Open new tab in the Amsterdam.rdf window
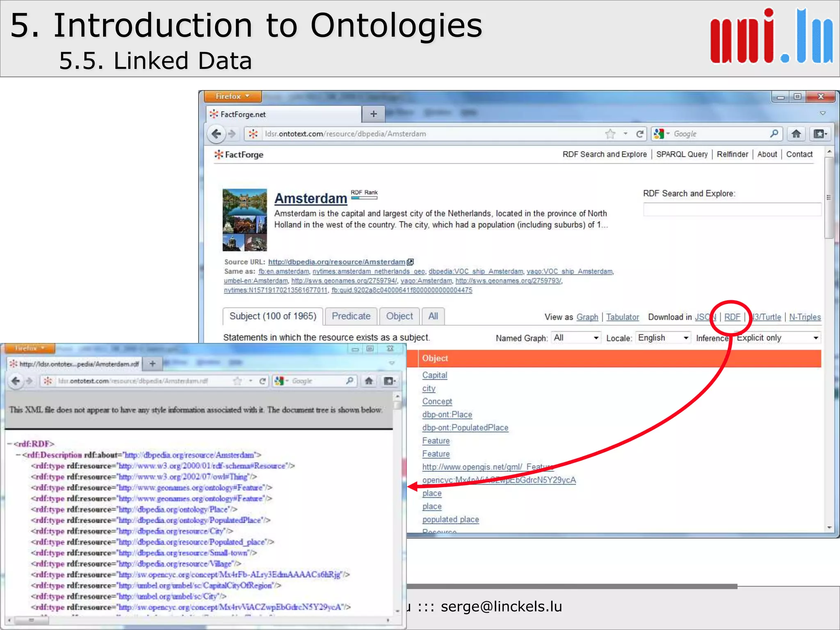Viewport: 840px width, 630px height. (152, 363)
